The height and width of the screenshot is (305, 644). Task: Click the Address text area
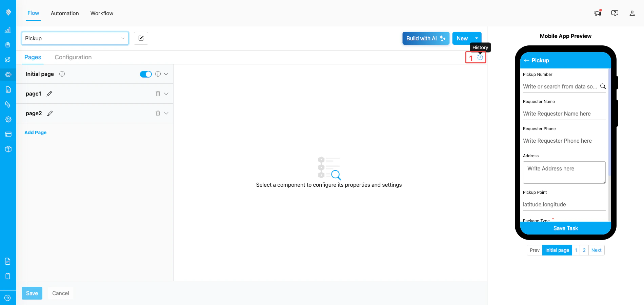[564, 172]
